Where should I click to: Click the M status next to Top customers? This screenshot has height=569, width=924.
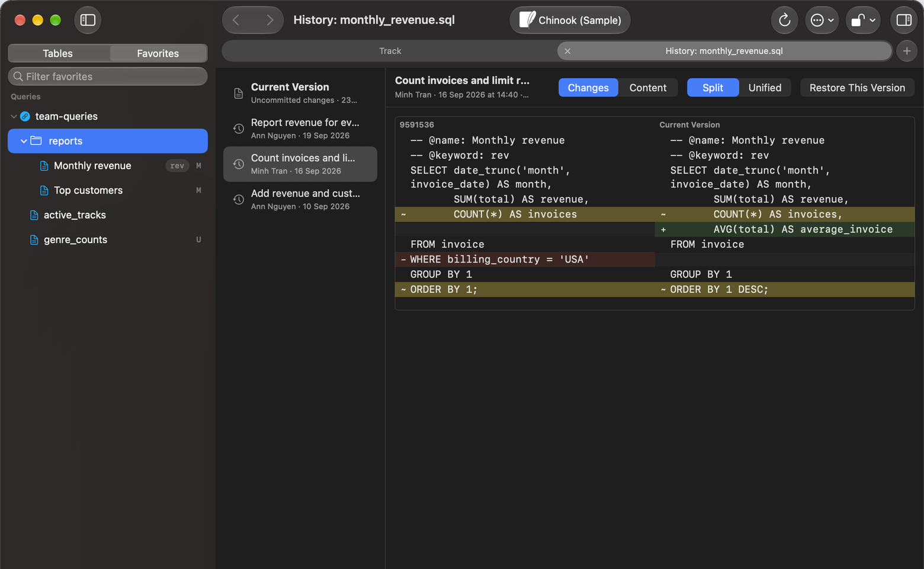click(198, 190)
